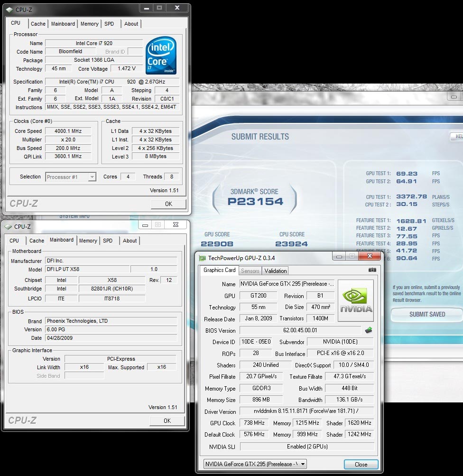Click the Threads value 8
463x476 pixels.
point(171,177)
